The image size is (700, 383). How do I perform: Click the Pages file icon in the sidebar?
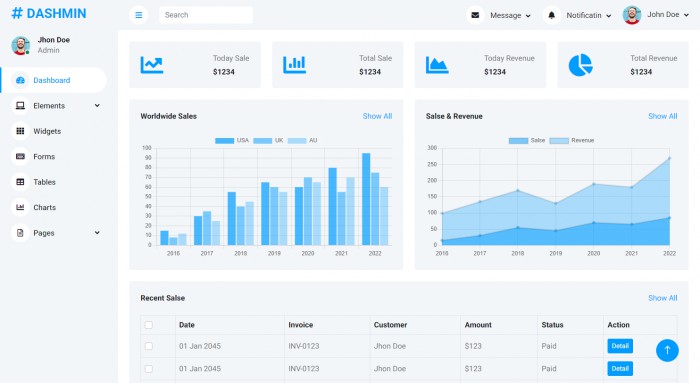click(x=20, y=233)
